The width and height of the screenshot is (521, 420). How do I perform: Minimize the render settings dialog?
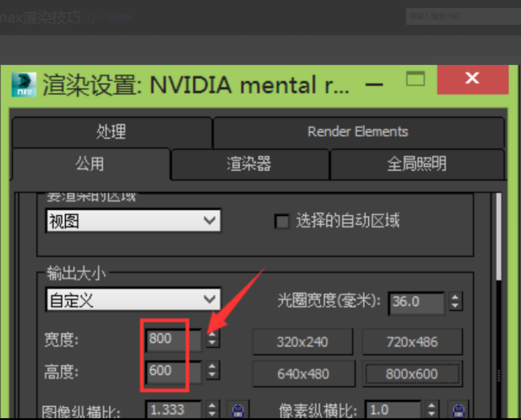[374, 85]
